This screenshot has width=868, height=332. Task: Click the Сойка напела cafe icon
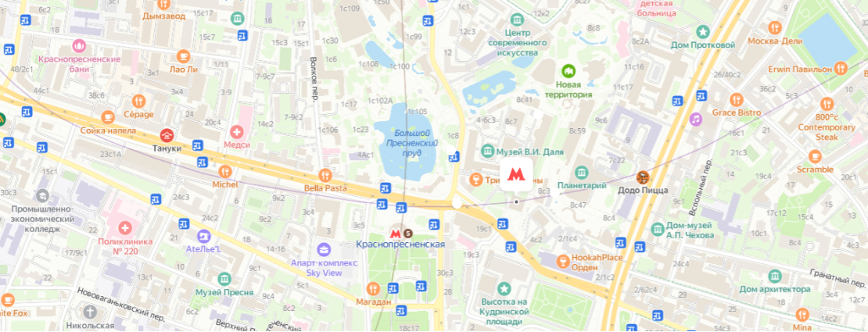point(108,116)
